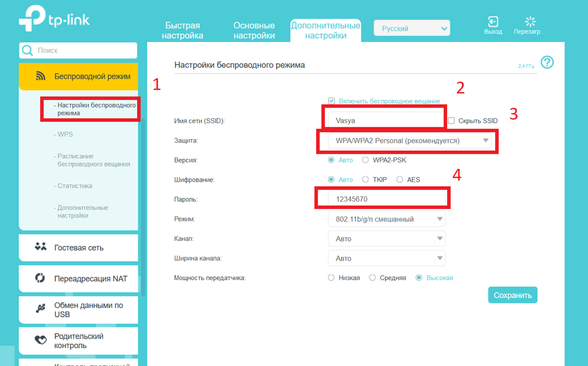Select AES encryption radio button
The image size is (588, 366).
click(x=400, y=179)
